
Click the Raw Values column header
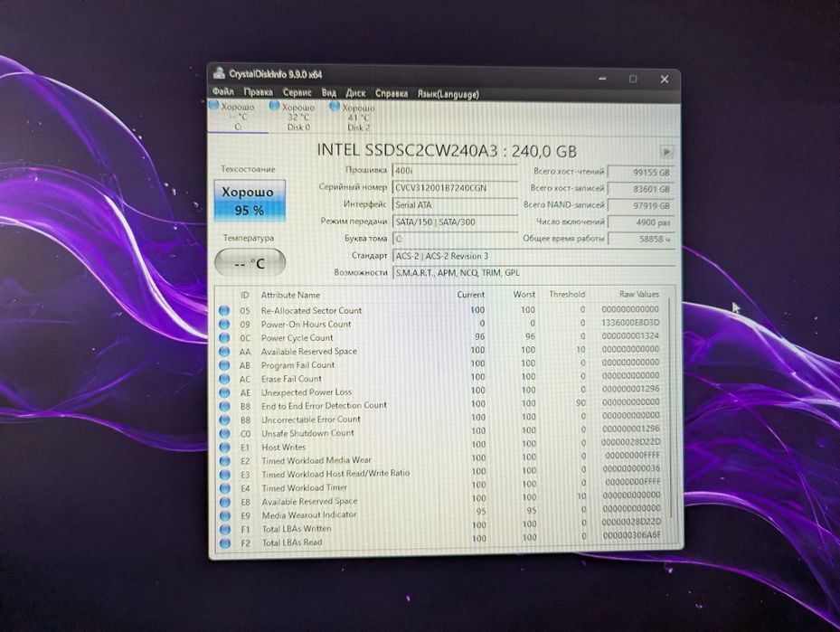click(x=639, y=294)
